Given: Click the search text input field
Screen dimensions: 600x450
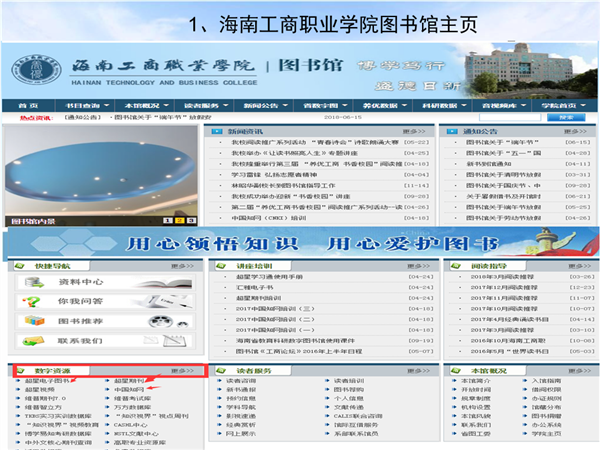Looking at the screenshot, I should tap(510, 117).
